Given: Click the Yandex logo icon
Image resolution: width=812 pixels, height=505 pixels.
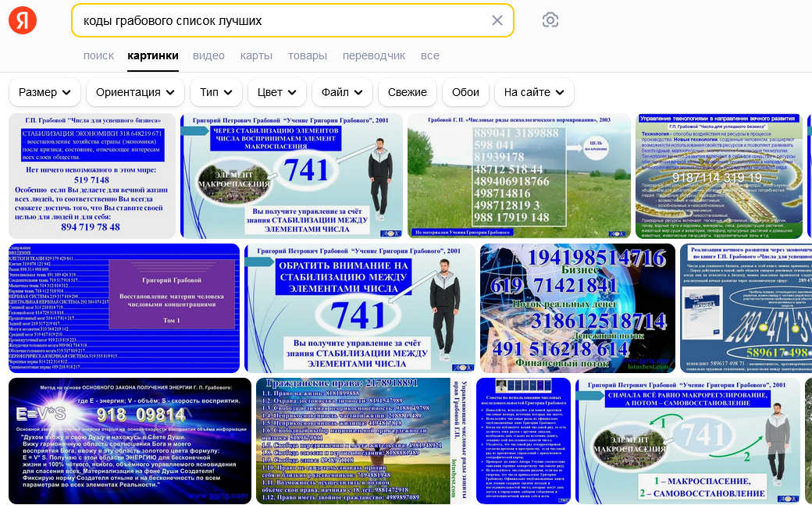Looking at the screenshot, I should (x=23, y=20).
